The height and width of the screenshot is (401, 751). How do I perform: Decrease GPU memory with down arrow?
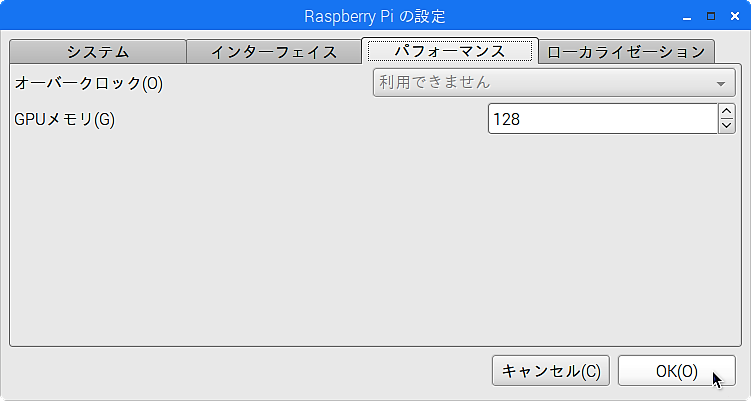[x=727, y=126]
